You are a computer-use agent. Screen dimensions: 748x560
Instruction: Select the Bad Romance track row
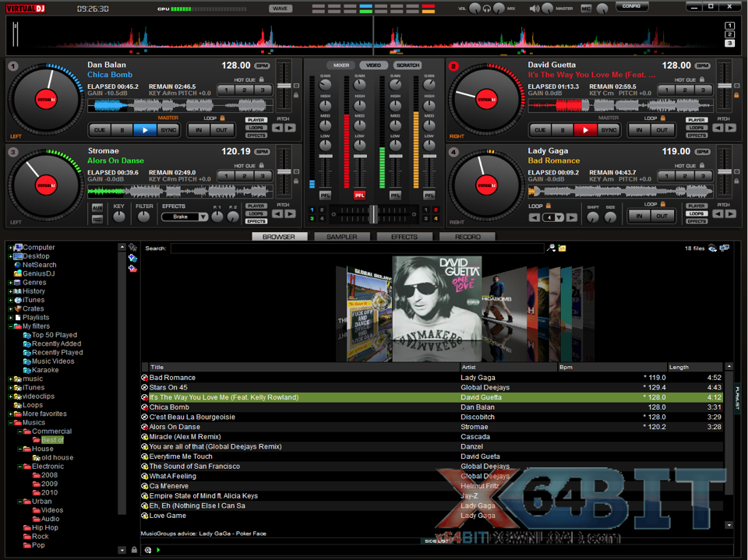click(x=432, y=377)
